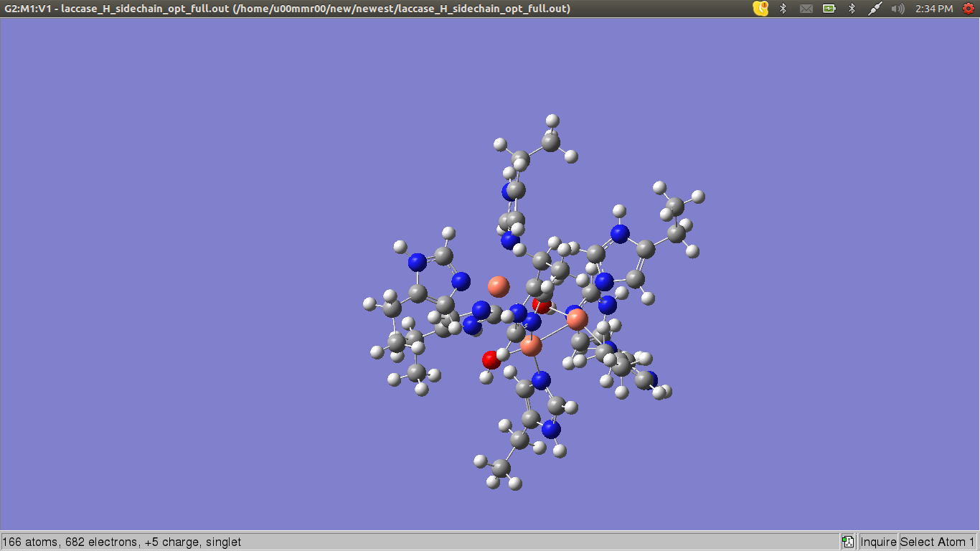Image resolution: width=980 pixels, height=551 pixels.
Task: Click Bluetooth icon right of battery indicator
Action: [x=852, y=9]
